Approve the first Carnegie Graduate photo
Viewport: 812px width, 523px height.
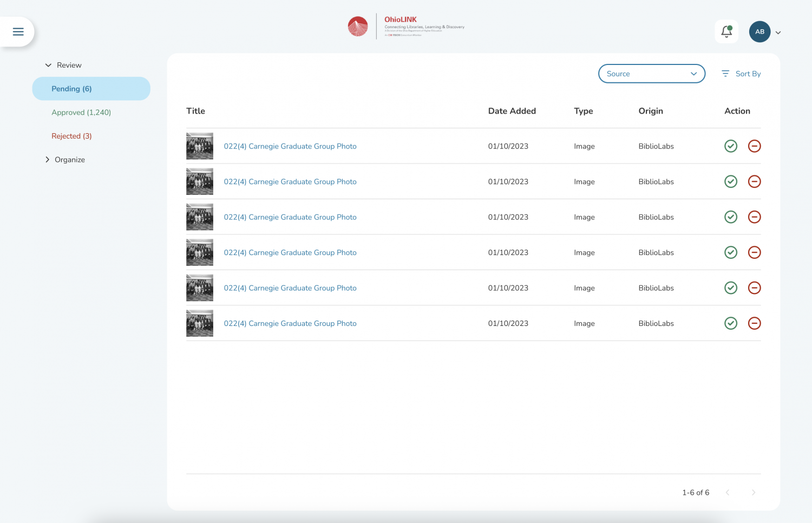click(730, 146)
